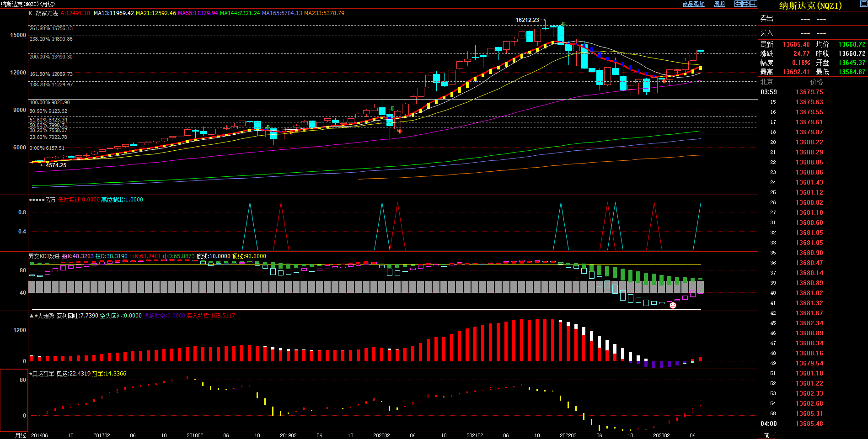Open the 商品叠加 overlay link
Viewport: 868px width, 439px height.
click(x=693, y=4)
